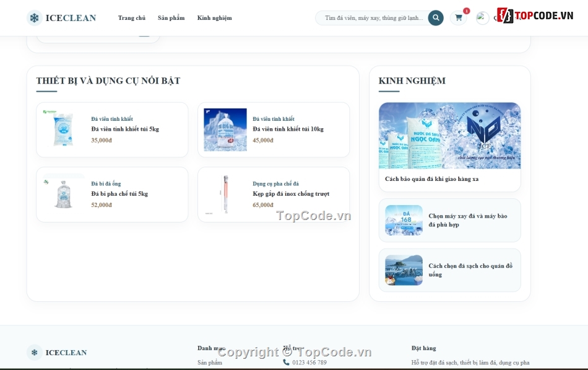The width and height of the screenshot is (588, 370).
Task: Click the footer Đặt hàng heading
Action: (424, 348)
